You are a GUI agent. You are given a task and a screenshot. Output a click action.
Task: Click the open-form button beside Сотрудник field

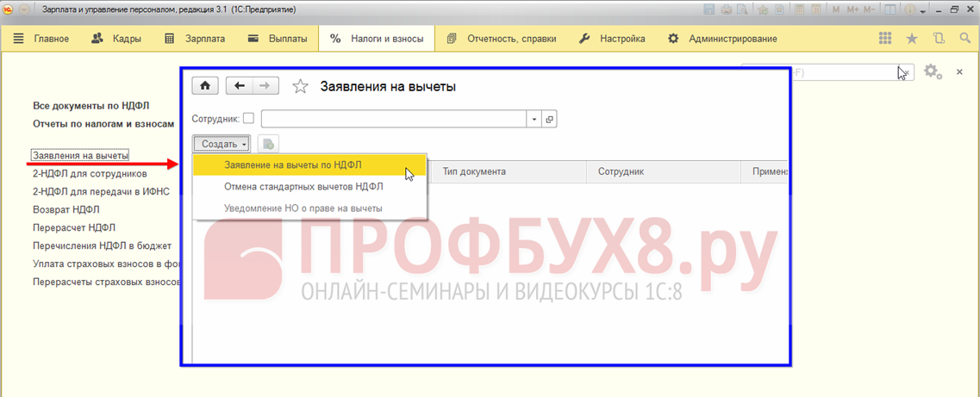click(549, 119)
